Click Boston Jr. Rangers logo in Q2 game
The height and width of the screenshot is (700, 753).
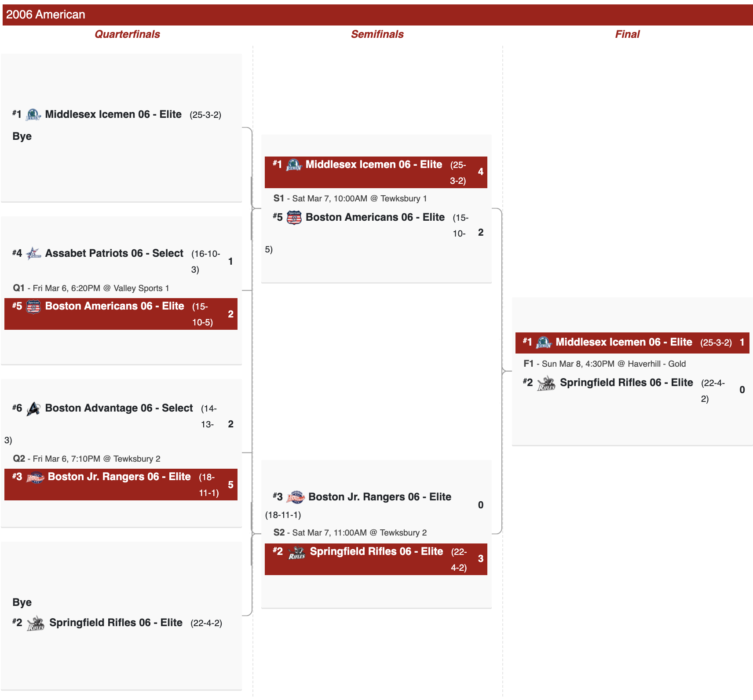35,477
